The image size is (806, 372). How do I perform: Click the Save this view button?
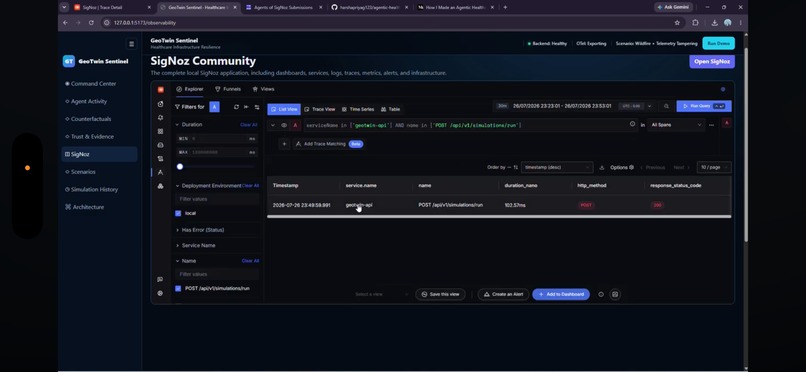[441, 294]
